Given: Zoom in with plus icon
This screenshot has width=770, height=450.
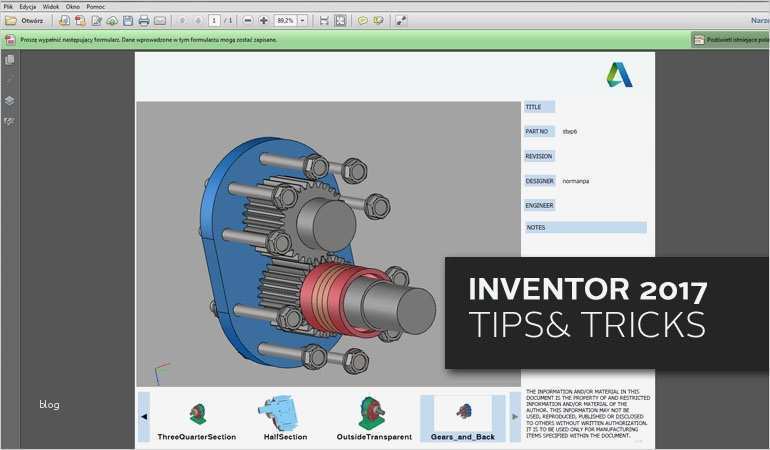Looking at the screenshot, I should point(264,21).
